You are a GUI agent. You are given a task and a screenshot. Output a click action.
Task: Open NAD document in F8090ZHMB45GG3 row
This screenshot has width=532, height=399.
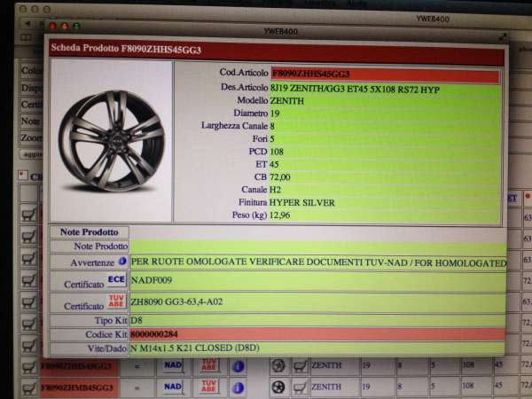[174, 387]
